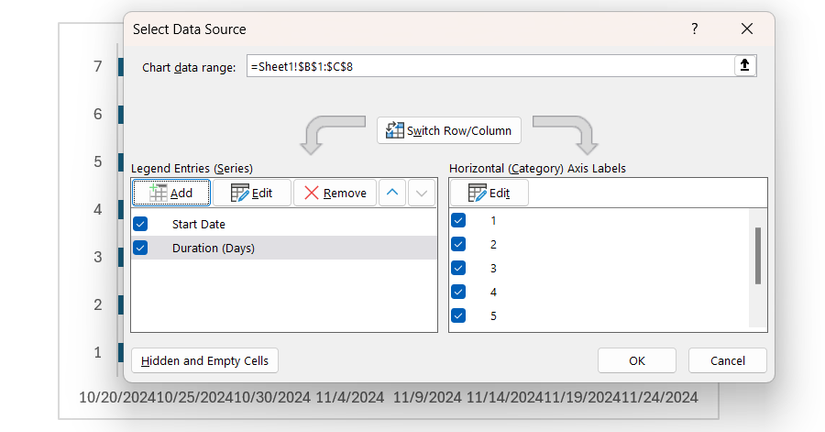This screenshot has width=825, height=432.
Task: Toggle category label 1 checkbox
Action: pyautogui.click(x=459, y=220)
